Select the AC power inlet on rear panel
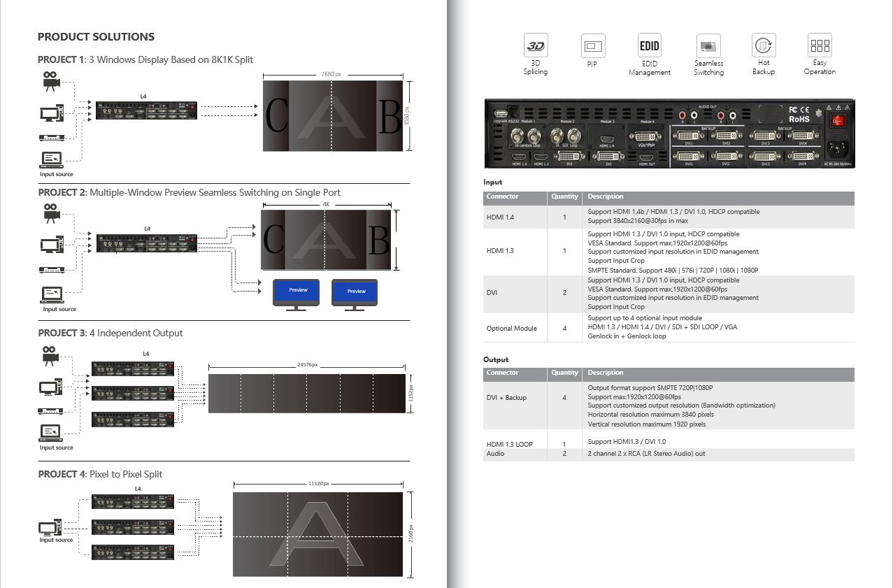Screen dimensions: 893x588 pos(838,149)
